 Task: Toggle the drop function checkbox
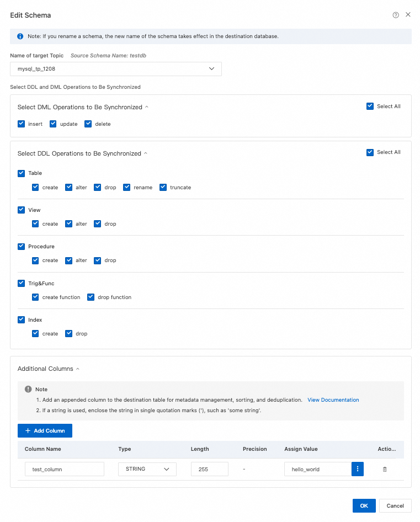(91, 297)
